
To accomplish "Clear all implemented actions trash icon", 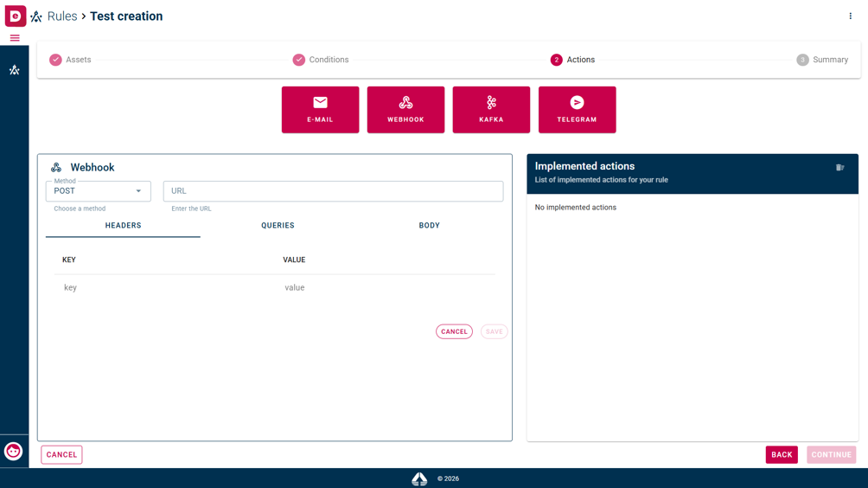I will [839, 167].
